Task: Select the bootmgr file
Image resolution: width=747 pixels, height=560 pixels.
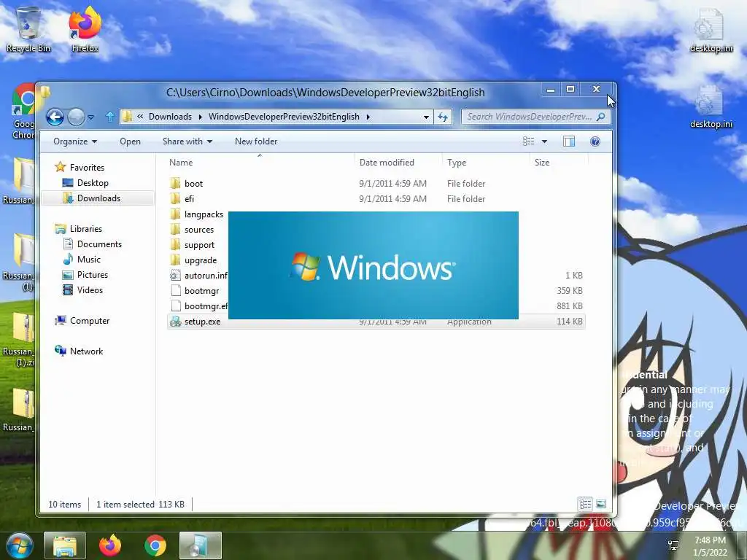Action: pyautogui.click(x=201, y=290)
